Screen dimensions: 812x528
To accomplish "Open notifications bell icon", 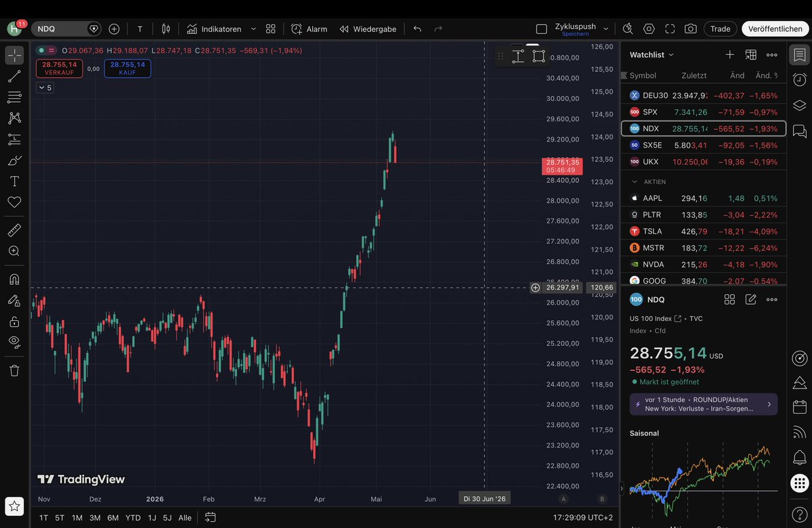I will [800, 457].
